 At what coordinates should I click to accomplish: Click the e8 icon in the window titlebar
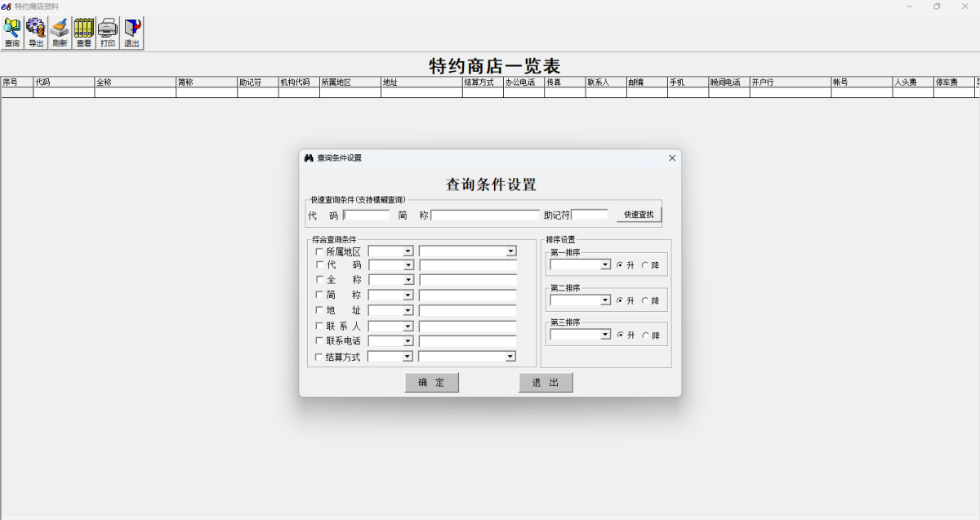(x=8, y=7)
